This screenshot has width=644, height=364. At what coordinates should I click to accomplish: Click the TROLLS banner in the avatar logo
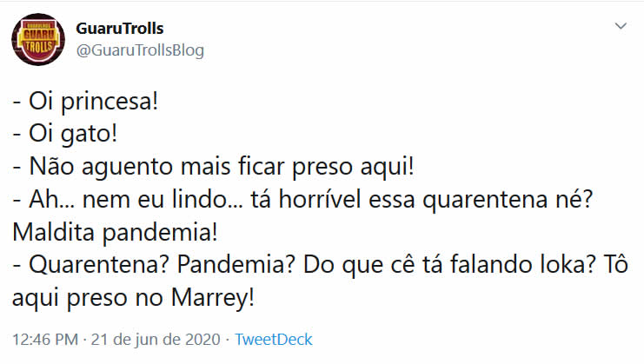tap(38, 46)
